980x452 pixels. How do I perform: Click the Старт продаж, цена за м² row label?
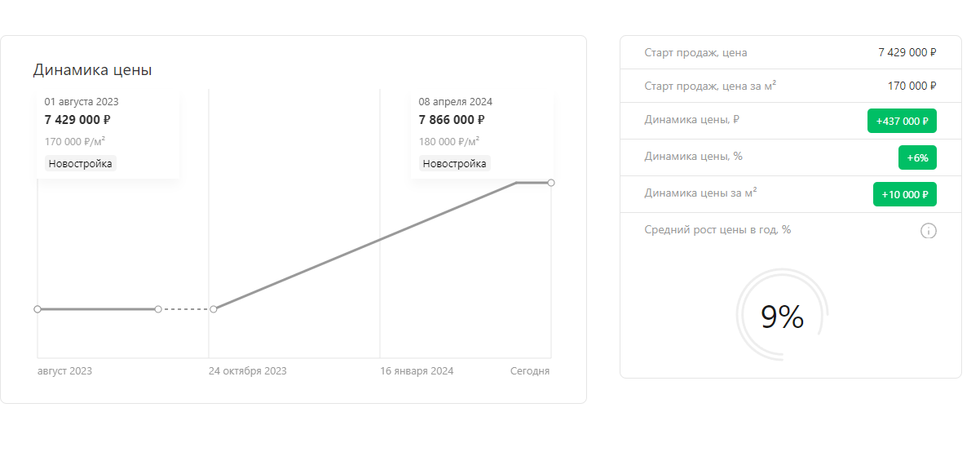pos(709,86)
